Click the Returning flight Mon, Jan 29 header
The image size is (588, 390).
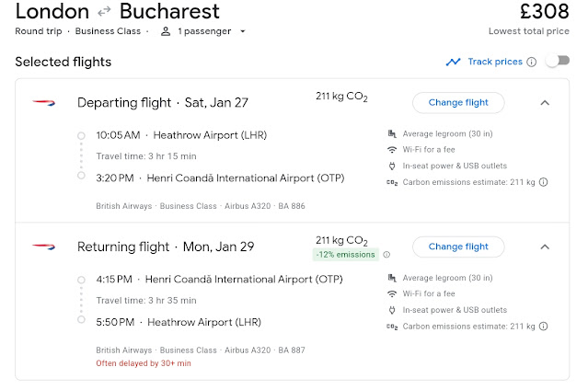[x=166, y=247]
